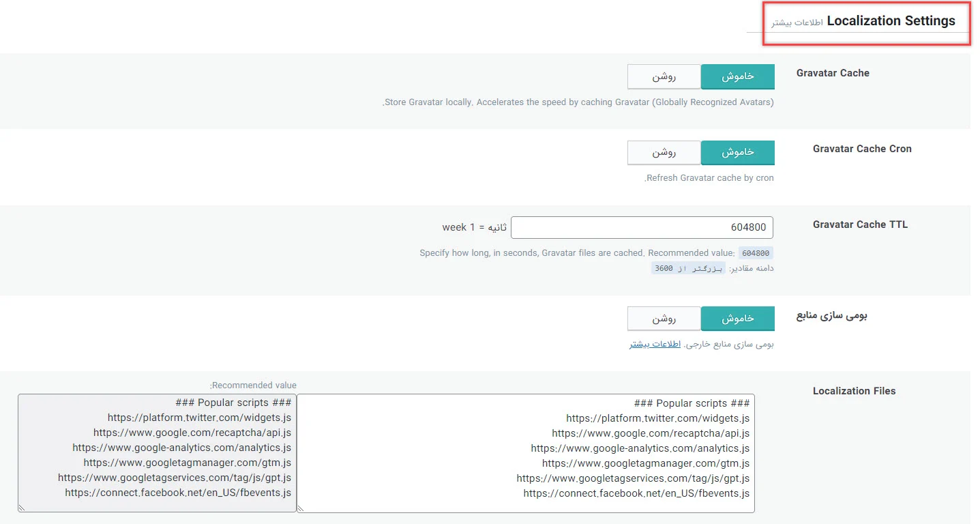Click facebook fbevents.js line in Recommended value box
The image size is (980, 524).
point(178,493)
